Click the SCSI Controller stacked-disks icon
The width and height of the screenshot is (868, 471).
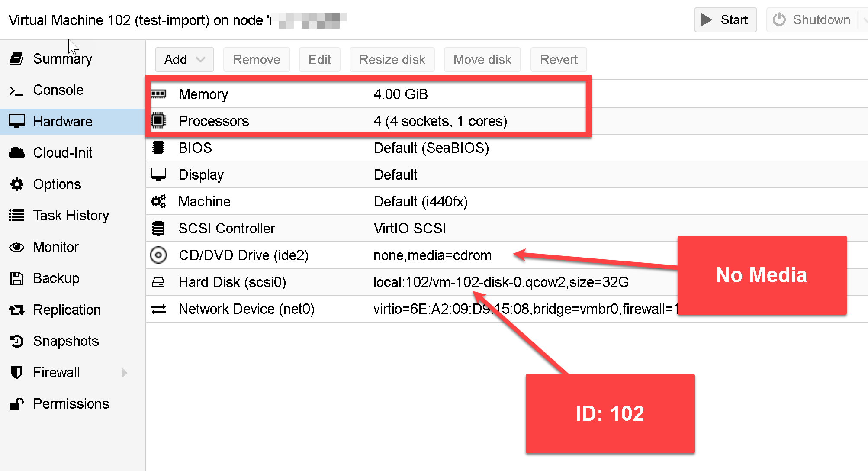(x=159, y=228)
